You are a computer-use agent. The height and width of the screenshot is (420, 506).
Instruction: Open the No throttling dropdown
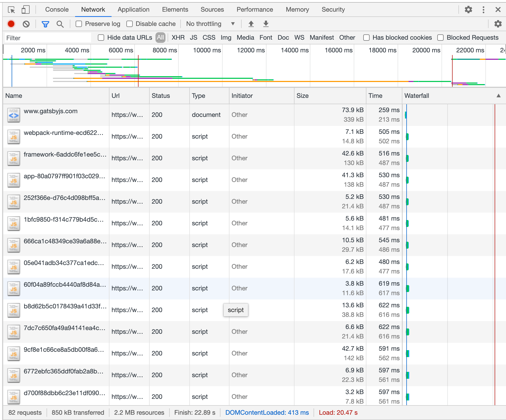pos(210,24)
